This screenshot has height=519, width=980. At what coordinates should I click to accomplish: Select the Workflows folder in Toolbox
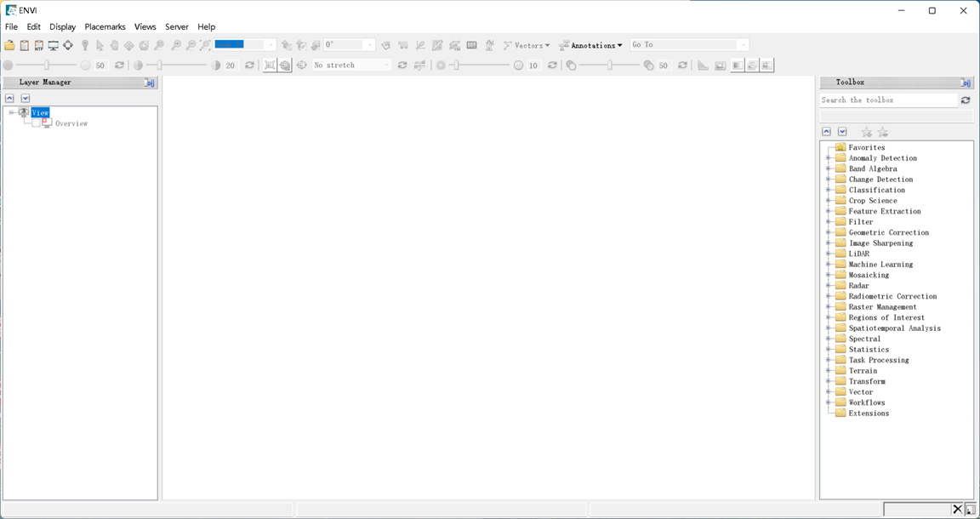[867, 402]
